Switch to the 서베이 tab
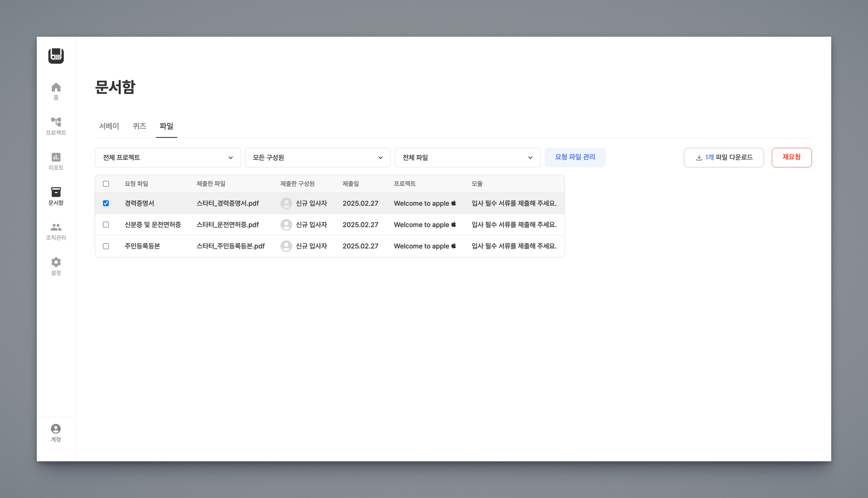Viewport: 868px width, 498px height. (109, 126)
